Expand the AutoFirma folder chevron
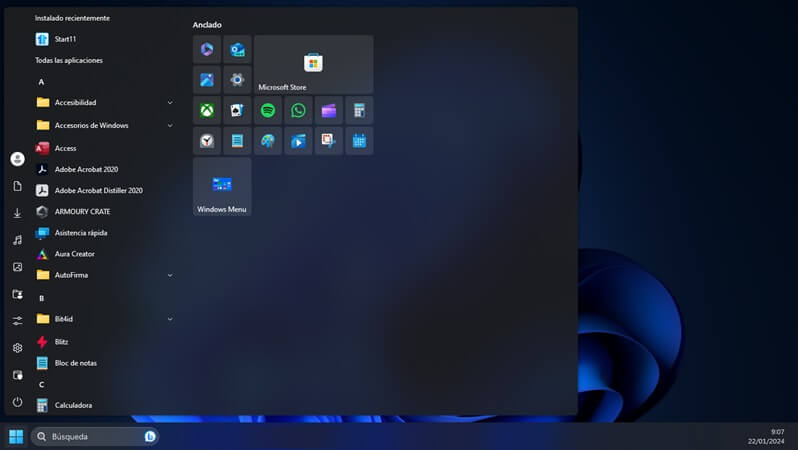The width and height of the screenshot is (798, 450). tap(170, 275)
